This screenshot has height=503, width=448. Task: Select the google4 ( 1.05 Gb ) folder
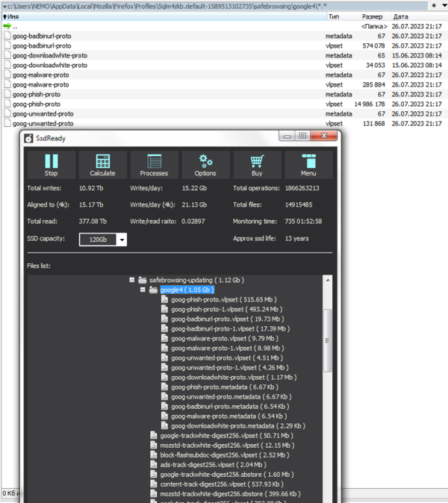coord(187,290)
